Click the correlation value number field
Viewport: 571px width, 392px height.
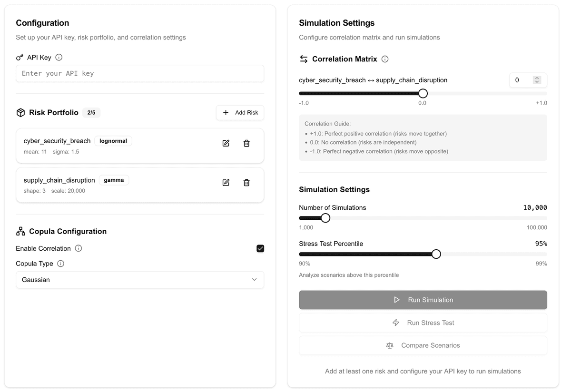(x=522, y=80)
